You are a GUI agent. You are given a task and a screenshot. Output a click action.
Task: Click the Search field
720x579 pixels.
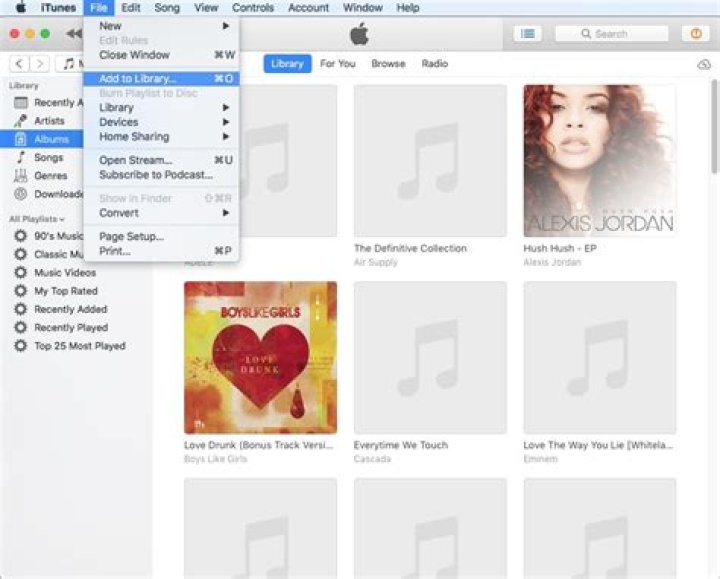point(611,34)
